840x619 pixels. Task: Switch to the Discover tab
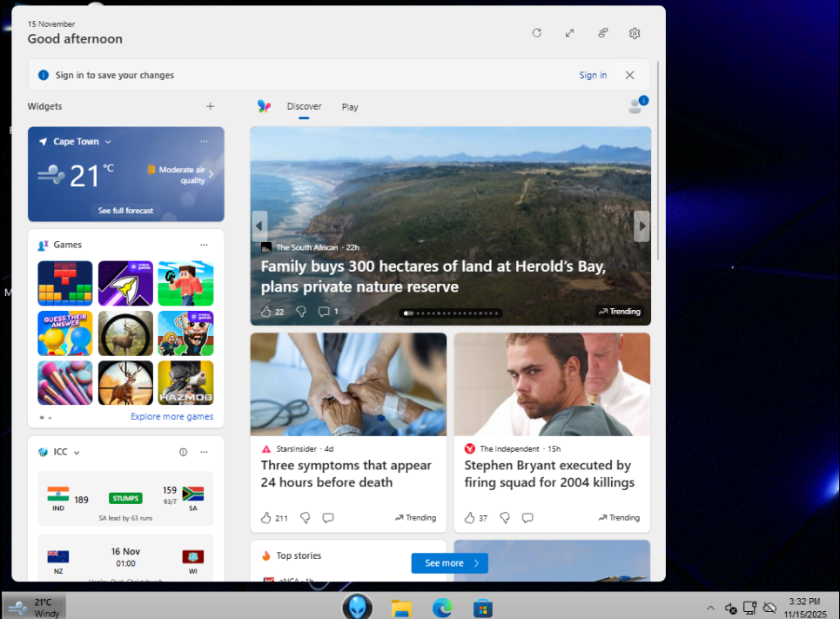pyautogui.click(x=304, y=106)
